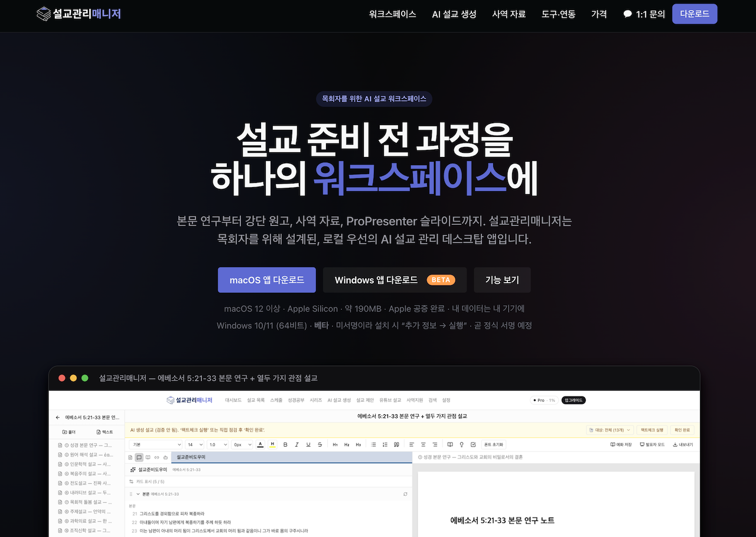This screenshot has width=756, height=537.
Task: Insert a blockquote in the editor
Action: (x=396, y=444)
